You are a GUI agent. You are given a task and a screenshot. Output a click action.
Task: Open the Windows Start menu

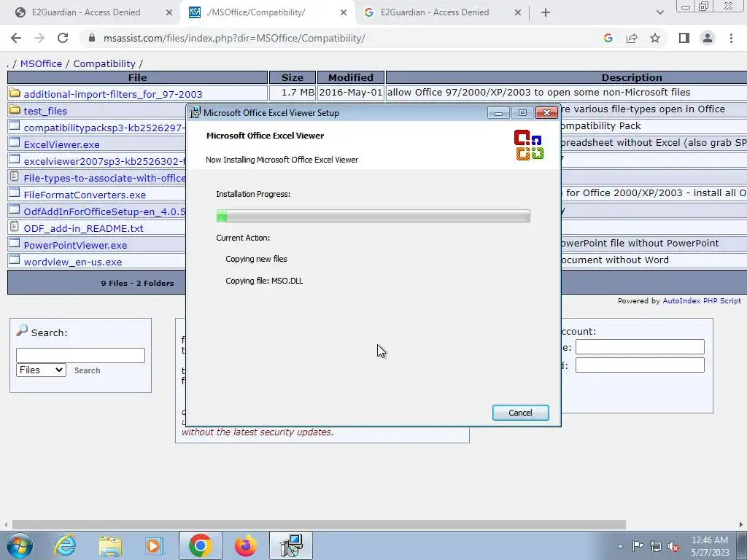pos(19,545)
